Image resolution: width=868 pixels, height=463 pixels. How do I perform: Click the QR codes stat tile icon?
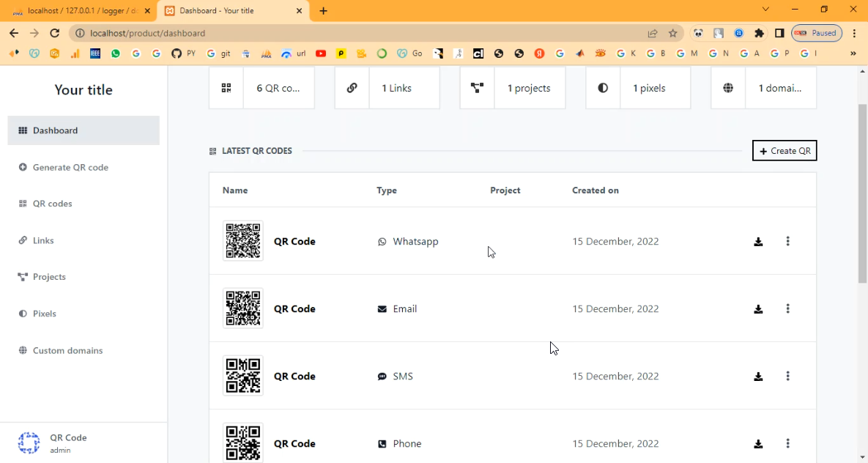pyautogui.click(x=226, y=88)
